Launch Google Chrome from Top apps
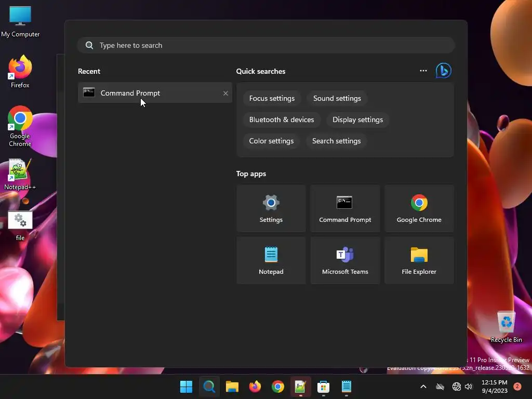532x399 pixels. (419, 208)
